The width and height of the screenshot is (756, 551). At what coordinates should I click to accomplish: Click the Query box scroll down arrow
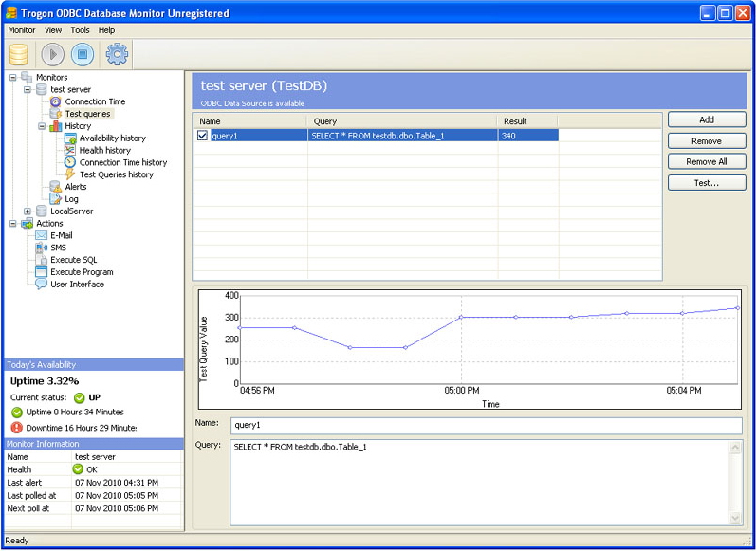[736, 519]
